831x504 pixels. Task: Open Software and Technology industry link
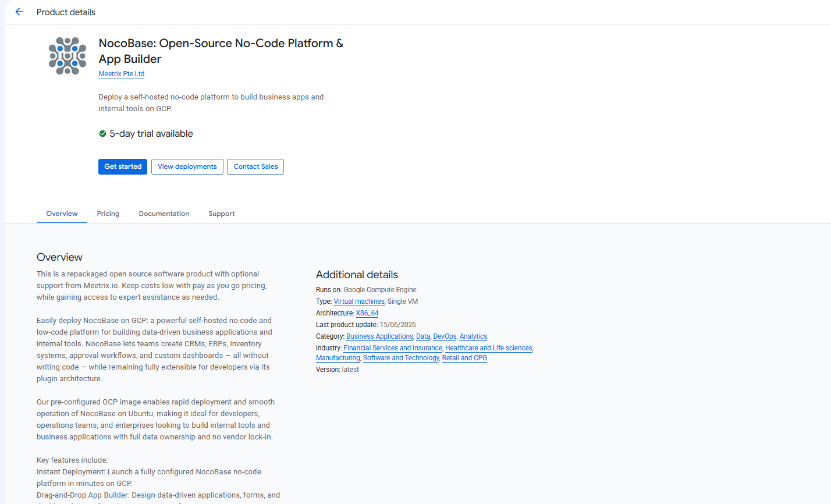tap(401, 358)
